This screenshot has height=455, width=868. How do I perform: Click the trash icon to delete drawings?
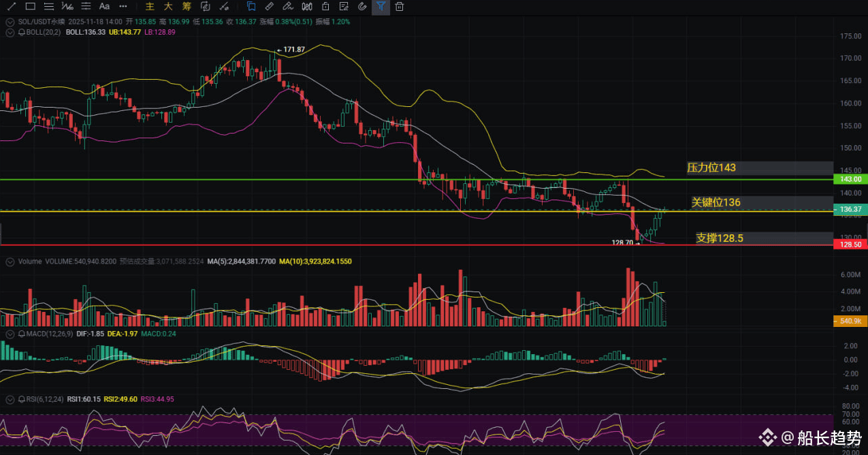tap(399, 7)
